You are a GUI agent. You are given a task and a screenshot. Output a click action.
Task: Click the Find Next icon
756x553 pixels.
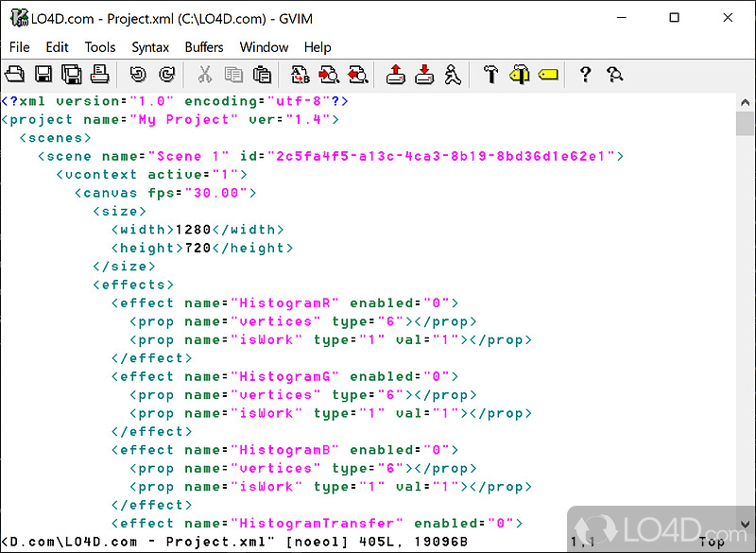point(329,75)
